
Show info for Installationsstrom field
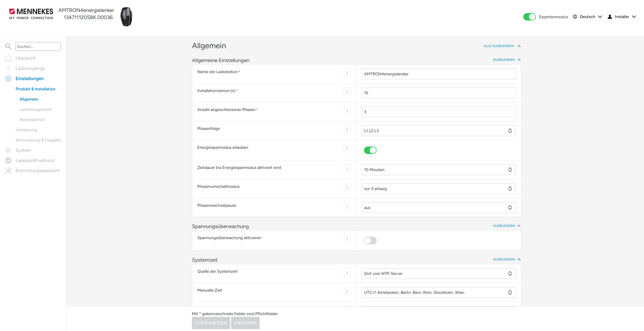coord(347,91)
